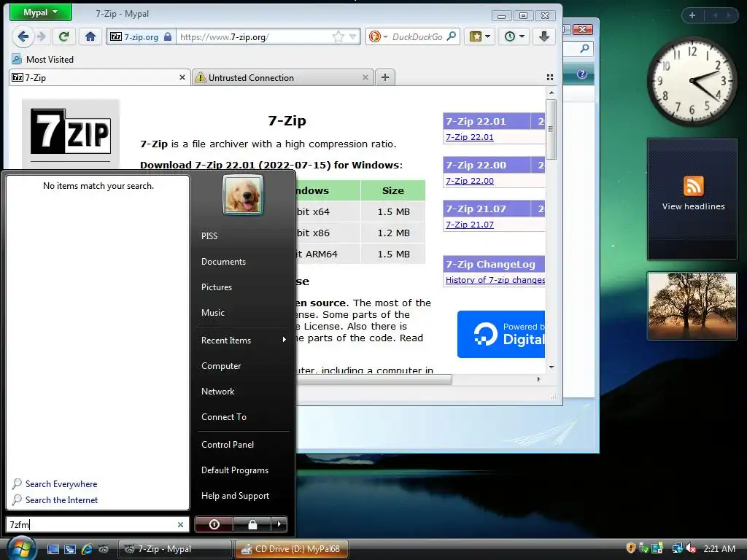Click the page horizontal scrollbar thumb
The height and width of the screenshot is (560, 747).
tap(374, 379)
